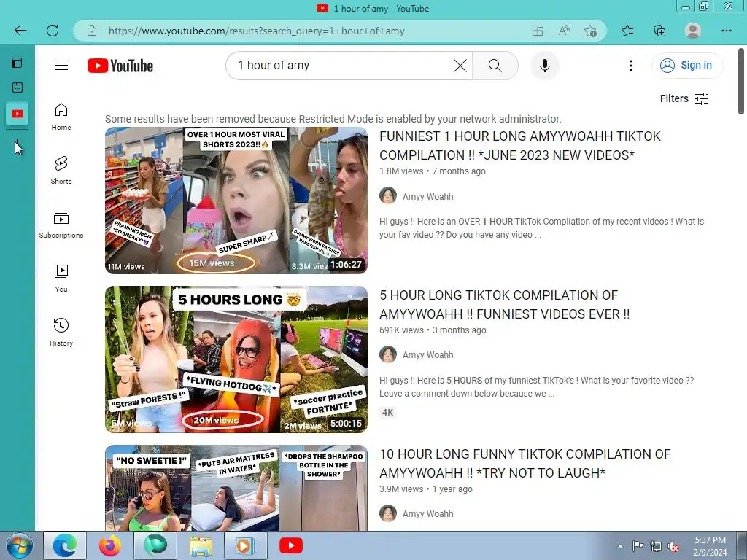Go back with the browser back arrow
This screenshot has height=560, width=747.
(20, 31)
